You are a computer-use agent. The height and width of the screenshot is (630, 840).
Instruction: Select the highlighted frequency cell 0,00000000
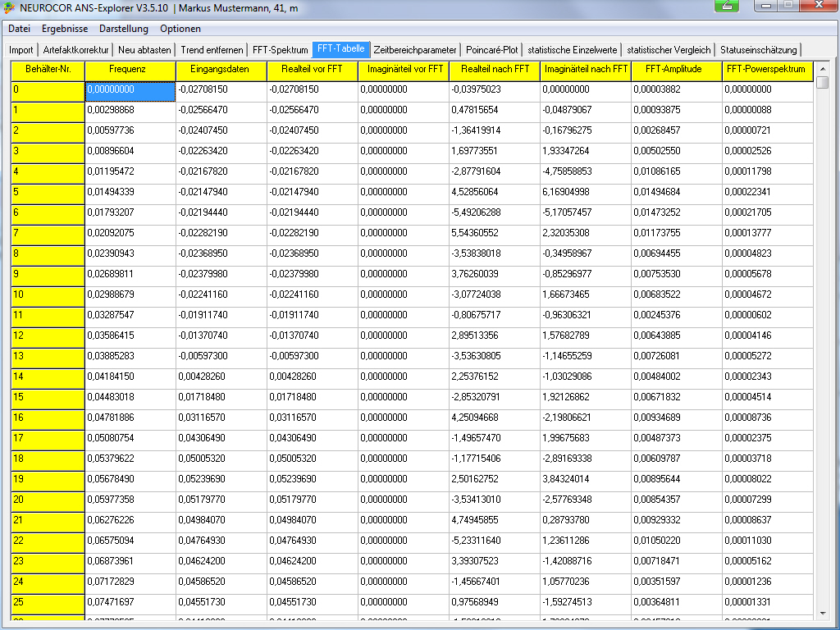[130, 92]
